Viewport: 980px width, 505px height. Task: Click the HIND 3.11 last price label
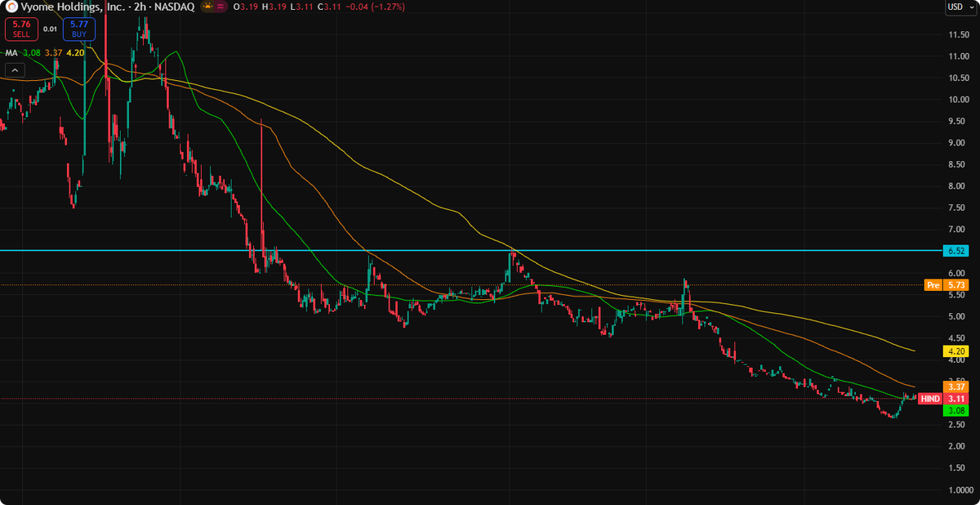[x=943, y=399]
